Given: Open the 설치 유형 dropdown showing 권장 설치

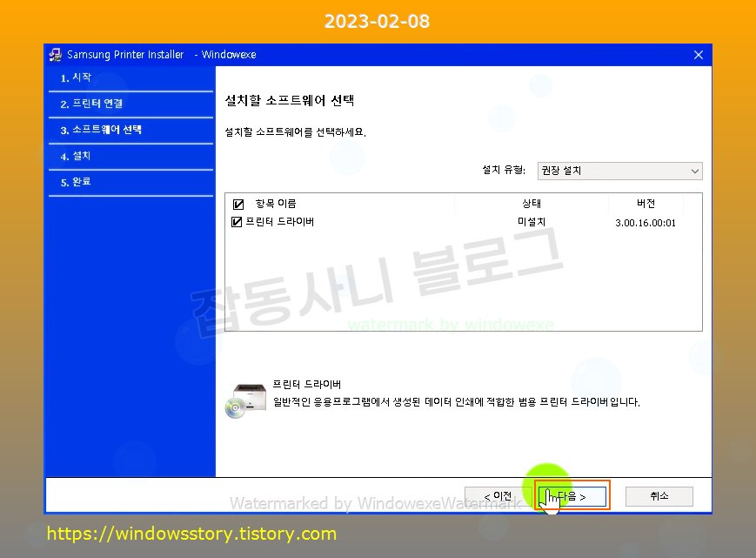Looking at the screenshot, I should tap(619, 171).
